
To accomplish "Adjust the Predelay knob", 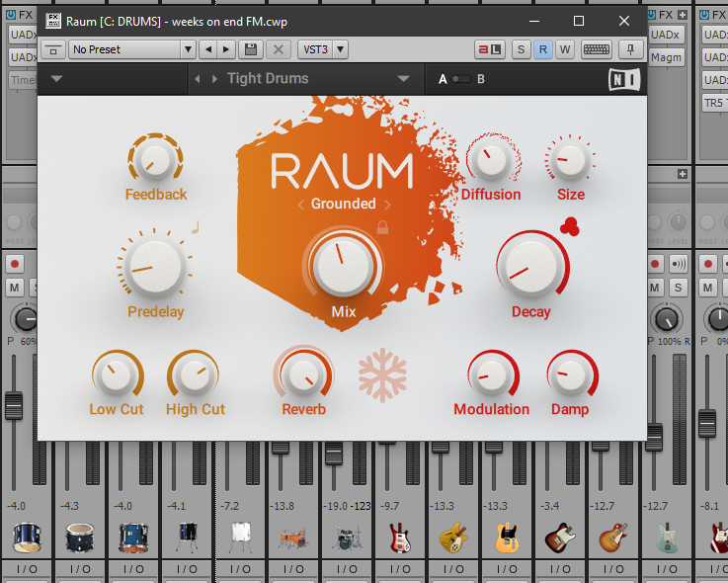I will coord(155,268).
